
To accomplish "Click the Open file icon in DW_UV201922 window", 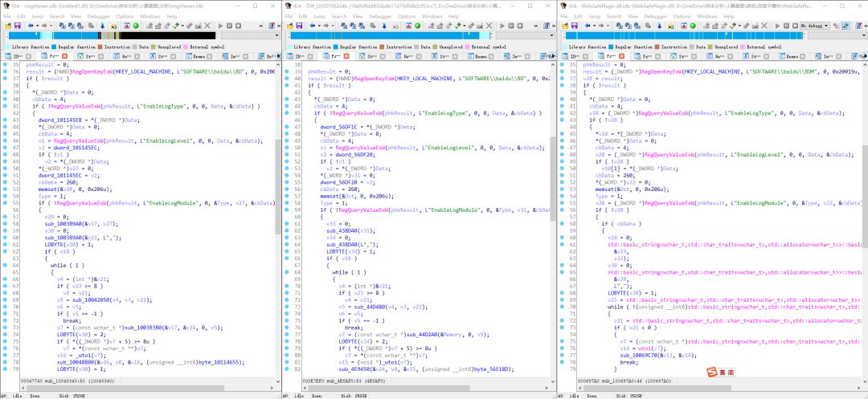I will pos(289,26).
